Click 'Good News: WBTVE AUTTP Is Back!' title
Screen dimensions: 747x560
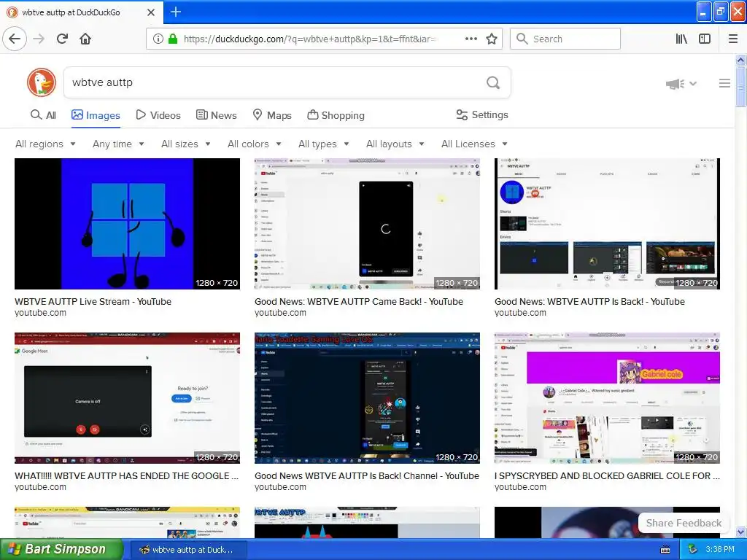pyautogui.click(x=589, y=301)
